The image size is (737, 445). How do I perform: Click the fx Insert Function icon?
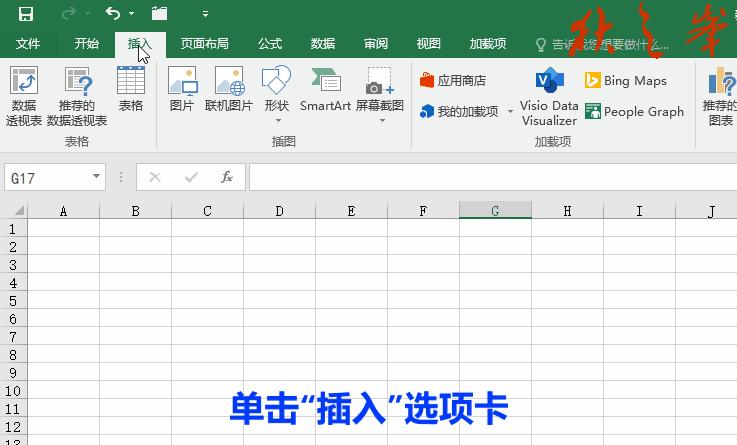pyautogui.click(x=227, y=177)
